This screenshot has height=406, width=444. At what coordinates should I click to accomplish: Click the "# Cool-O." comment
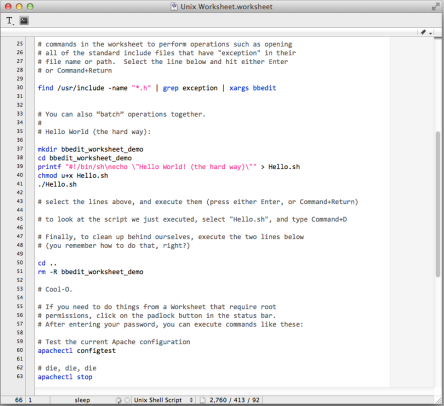click(55, 290)
